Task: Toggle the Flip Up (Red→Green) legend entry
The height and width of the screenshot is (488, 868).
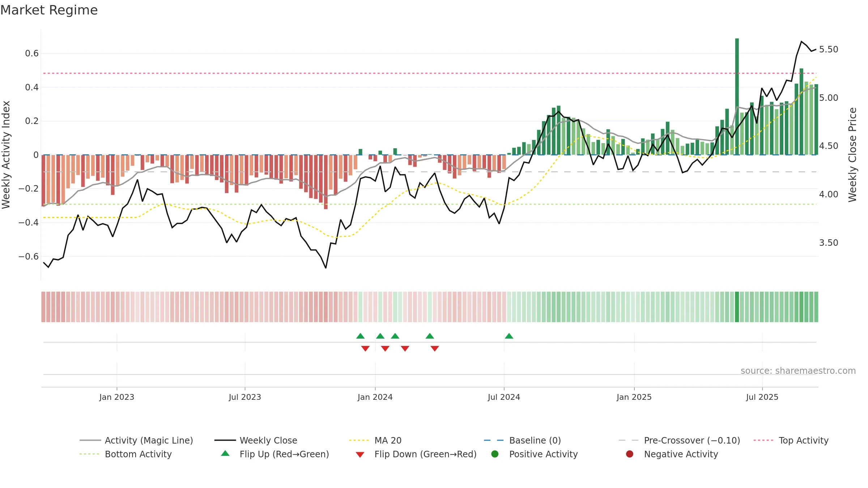Action: pos(275,454)
